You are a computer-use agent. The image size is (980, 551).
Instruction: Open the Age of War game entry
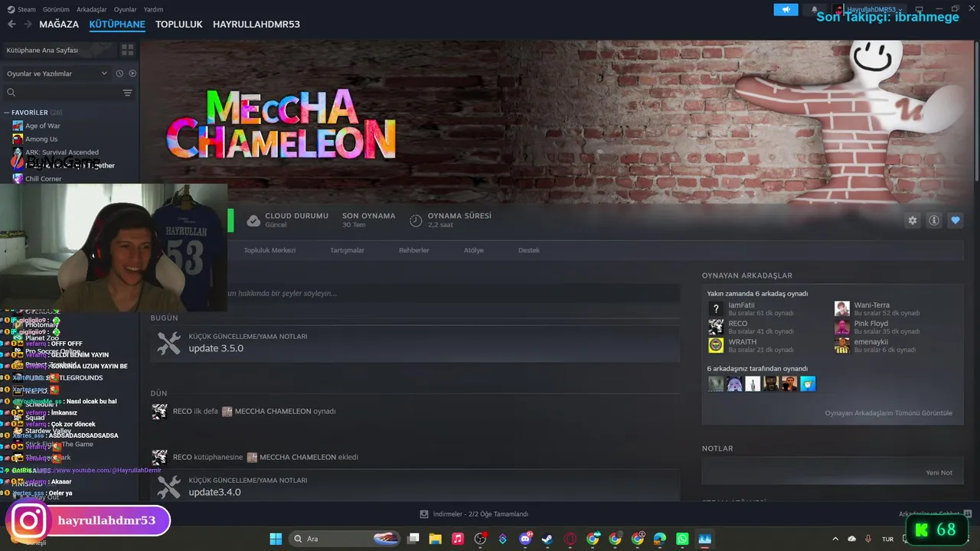click(42, 126)
